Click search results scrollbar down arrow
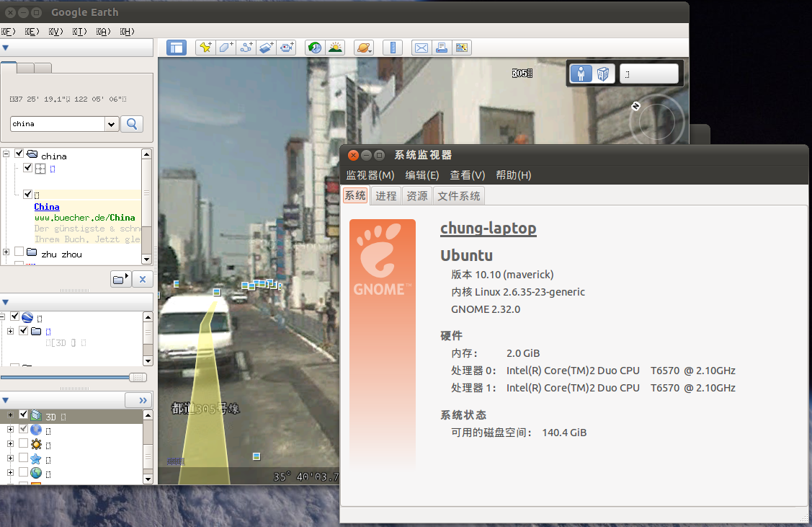 click(x=146, y=259)
